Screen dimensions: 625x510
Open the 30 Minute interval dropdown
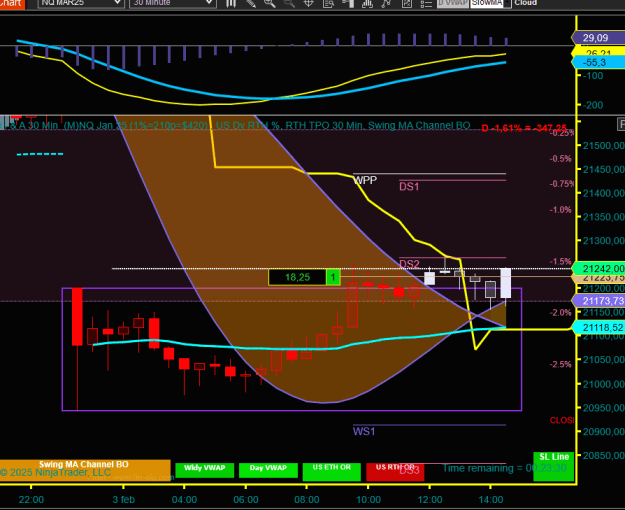[x=173, y=3]
